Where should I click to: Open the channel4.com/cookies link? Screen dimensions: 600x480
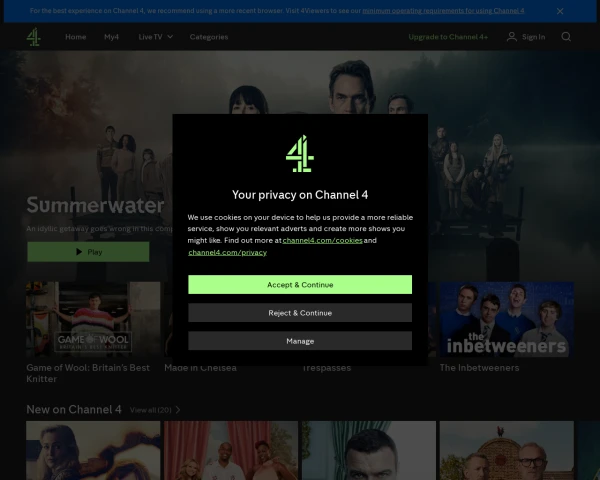click(322, 240)
